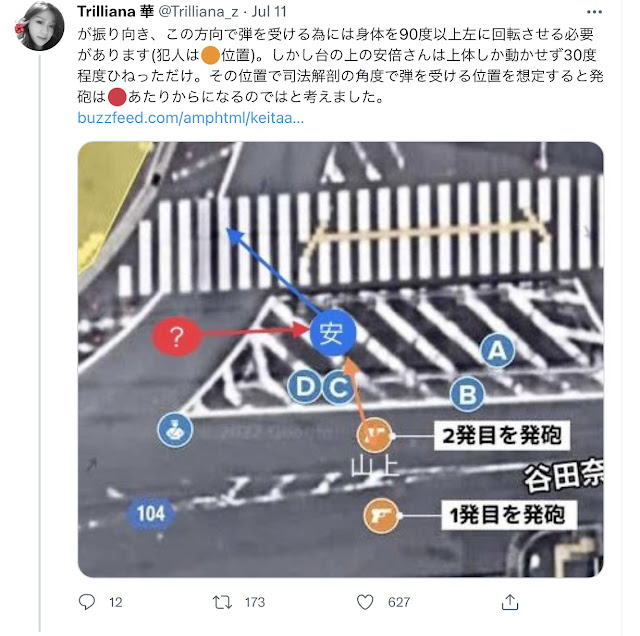640x636 pixels.
Task: Click the 1発目を発砲 label box
Action: pyautogui.click(x=509, y=515)
